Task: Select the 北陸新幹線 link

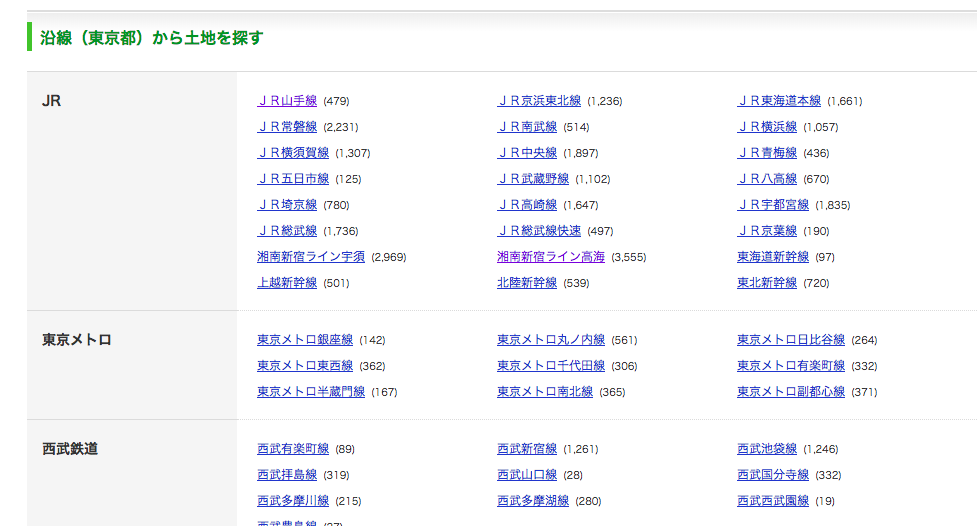Action: [527, 283]
